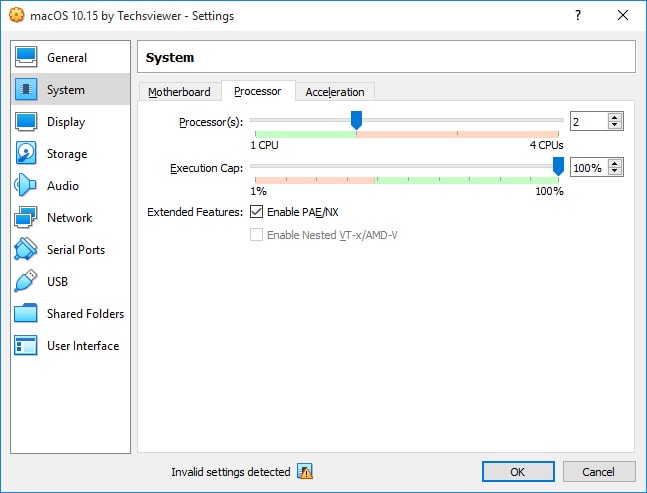The width and height of the screenshot is (647, 493).
Task: Switch to the Acceleration tab
Action: click(335, 92)
